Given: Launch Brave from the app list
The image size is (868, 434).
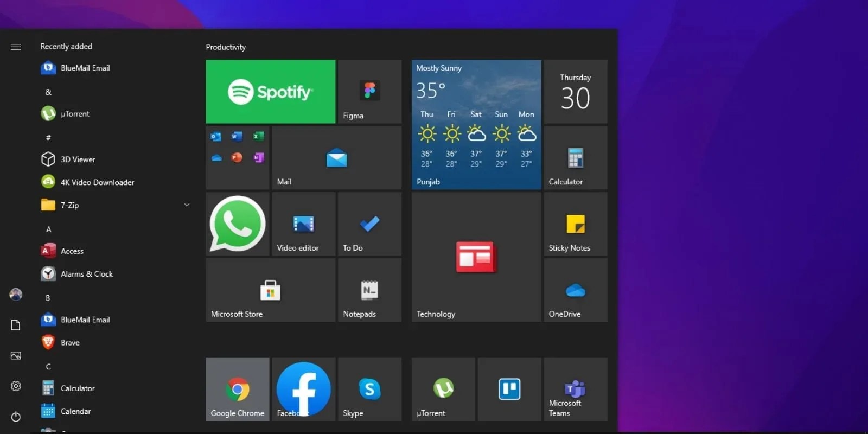Looking at the screenshot, I should tap(115, 342).
